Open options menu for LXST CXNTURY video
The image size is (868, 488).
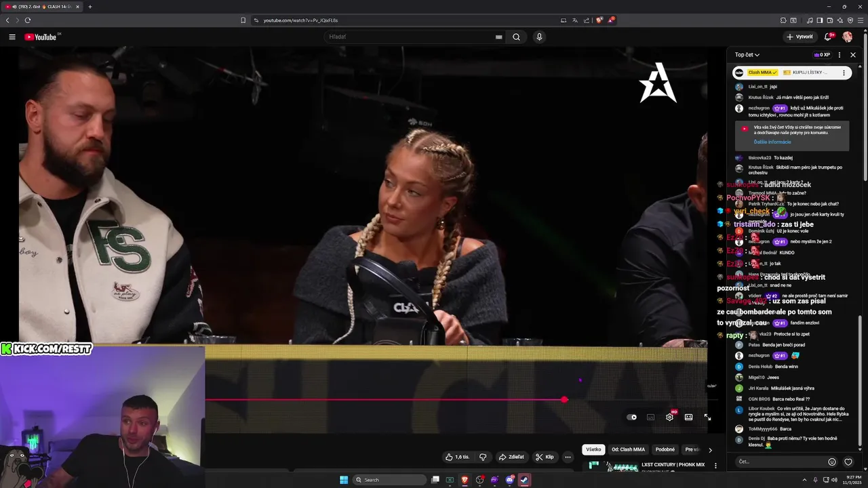coord(715,466)
